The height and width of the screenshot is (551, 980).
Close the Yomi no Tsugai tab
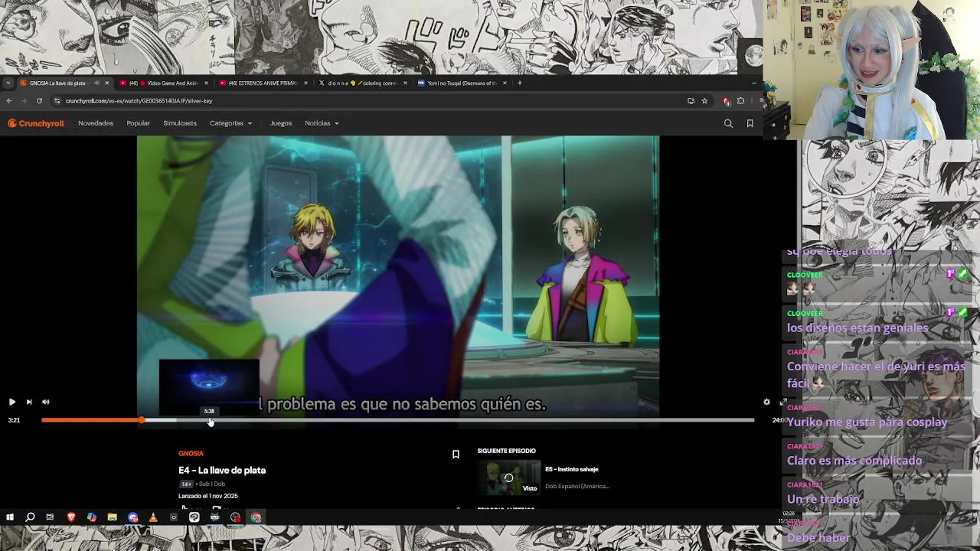tap(505, 83)
